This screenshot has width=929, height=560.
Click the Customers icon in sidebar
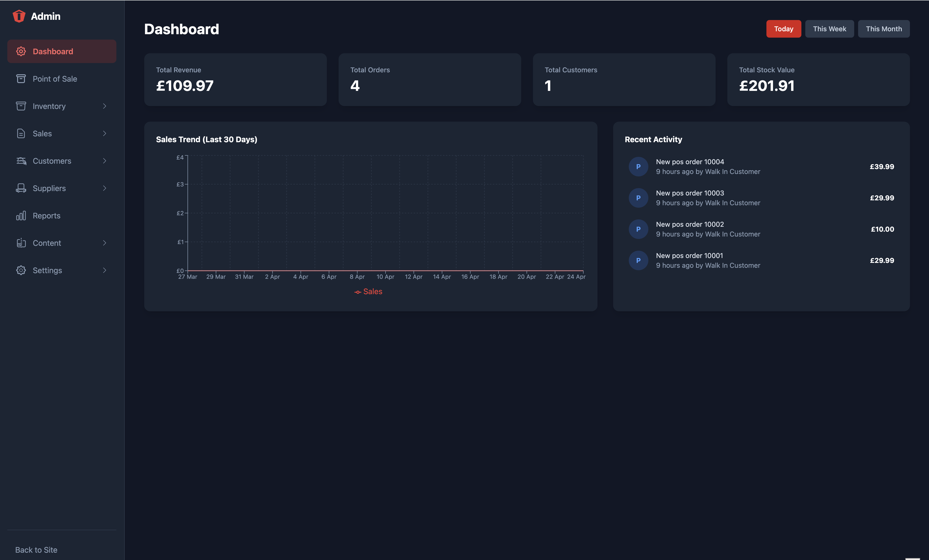pyautogui.click(x=21, y=161)
